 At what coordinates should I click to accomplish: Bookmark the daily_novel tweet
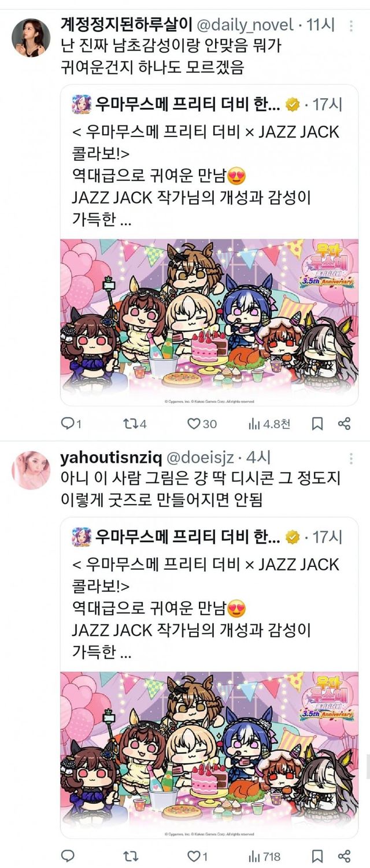tap(317, 424)
